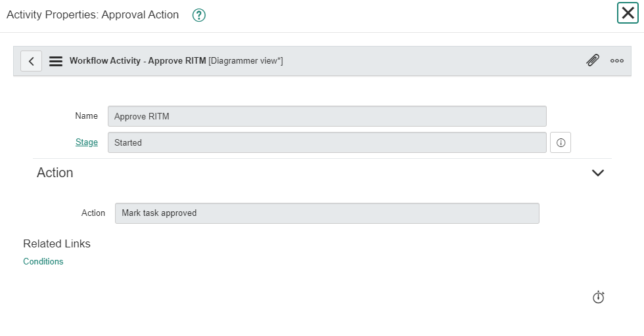The image size is (644, 336).
Task: Collapse the Action section with the chevron
Action: click(x=598, y=173)
